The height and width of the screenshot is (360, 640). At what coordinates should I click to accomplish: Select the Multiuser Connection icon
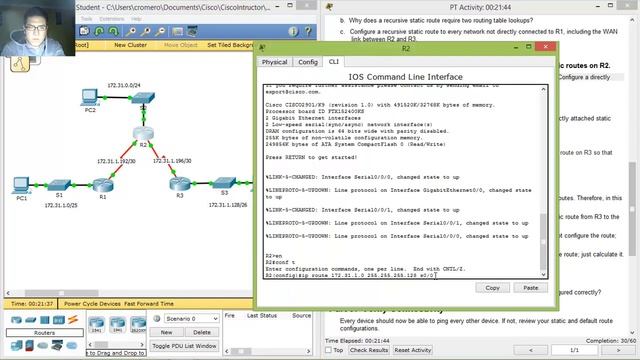72,346
